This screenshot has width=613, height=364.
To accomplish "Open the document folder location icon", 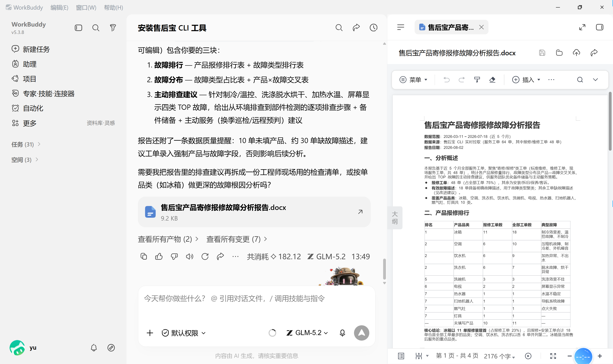I will 559,53.
